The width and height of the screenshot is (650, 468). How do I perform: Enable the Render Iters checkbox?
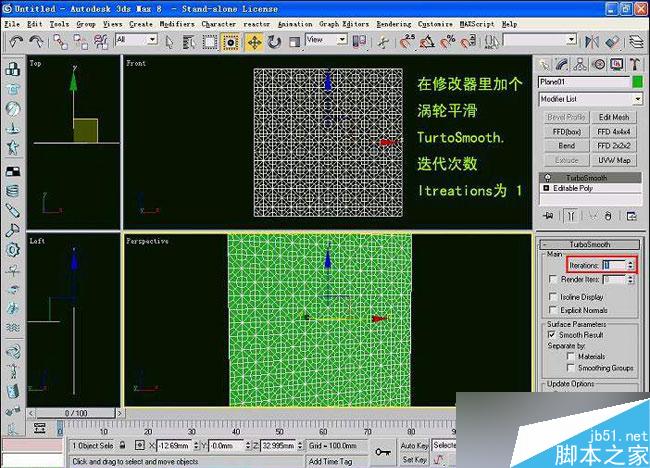point(553,279)
